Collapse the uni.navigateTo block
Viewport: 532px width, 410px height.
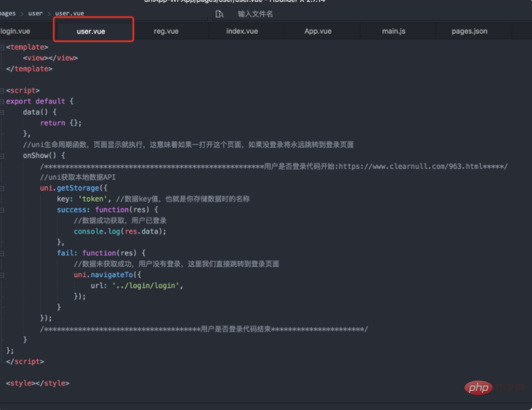pos(2,275)
